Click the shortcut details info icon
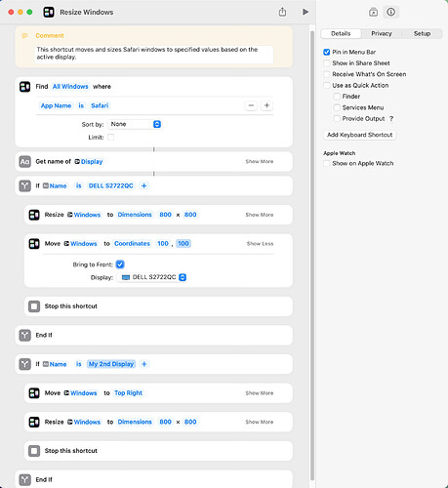Viewport: 448px width, 488px height. [390, 12]
